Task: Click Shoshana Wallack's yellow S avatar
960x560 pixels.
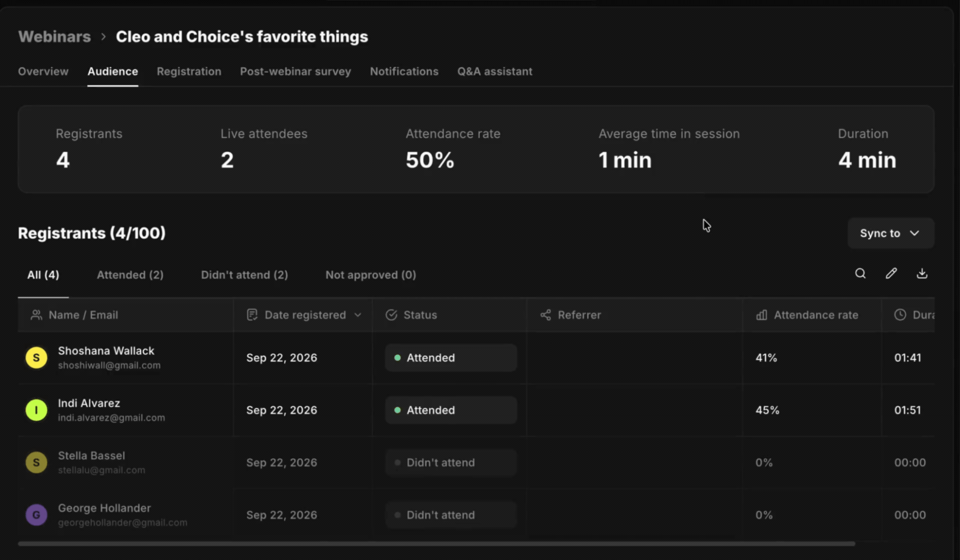Action: 37,358
